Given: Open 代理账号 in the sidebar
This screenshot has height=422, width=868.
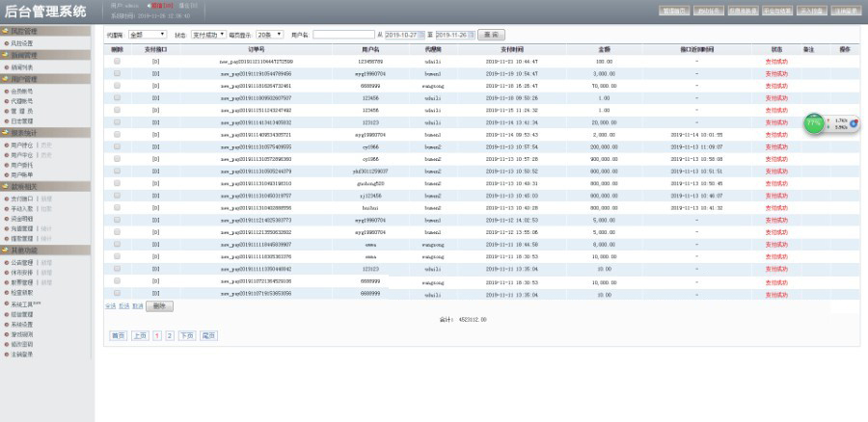Looking at the screenshot, I should tap(21, 101).
